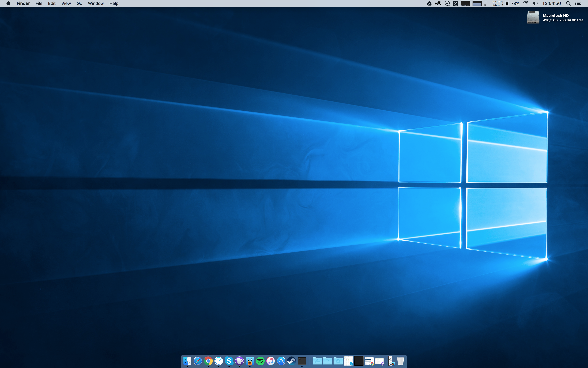
Task: Open Terminal from the Dock
Action: point(302,361)
